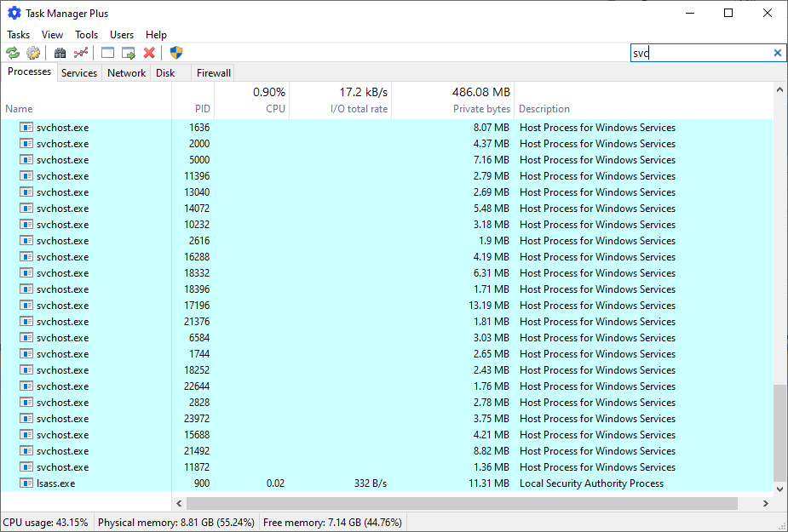This screenshot has width=788, height=532.
Task: Click the CPU usage 43.15% status entry
Action: (46, 523)
